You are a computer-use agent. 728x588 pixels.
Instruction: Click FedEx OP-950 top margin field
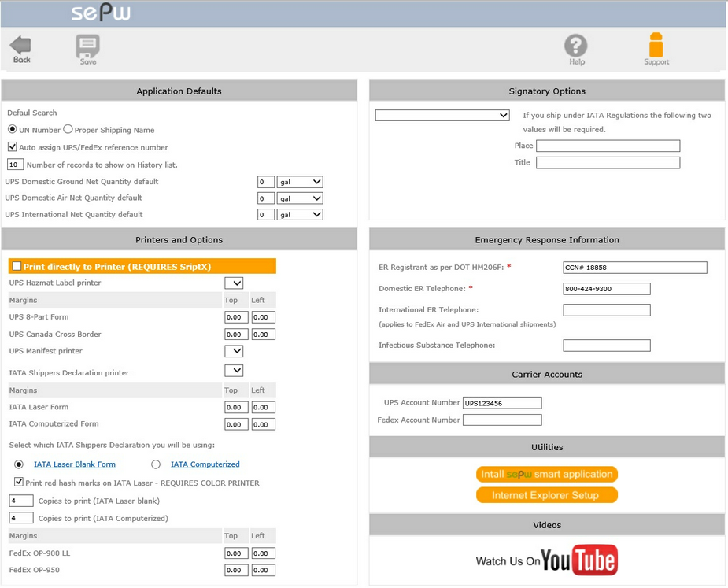[236, 571]
